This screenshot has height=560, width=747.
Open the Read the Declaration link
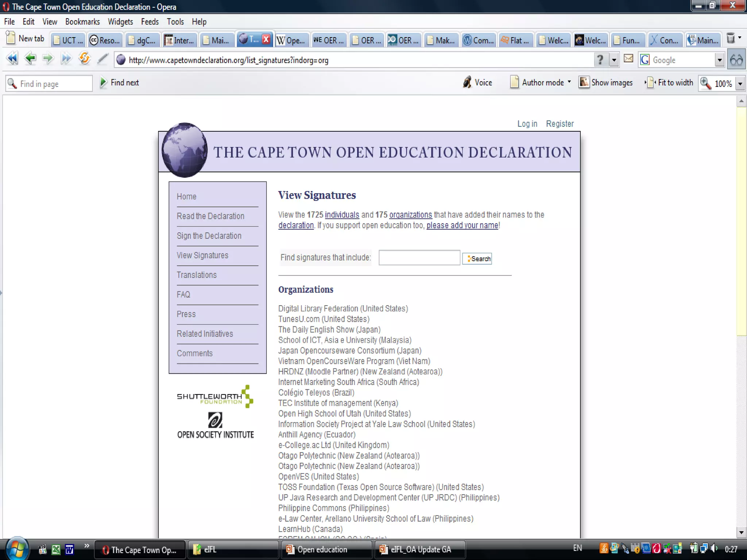click(210, 216)
